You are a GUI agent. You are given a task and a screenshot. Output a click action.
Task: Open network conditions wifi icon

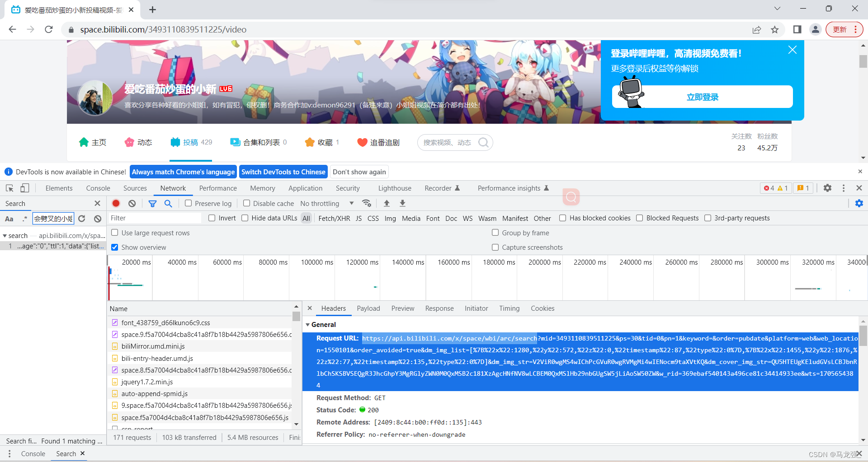click(367, 203)
